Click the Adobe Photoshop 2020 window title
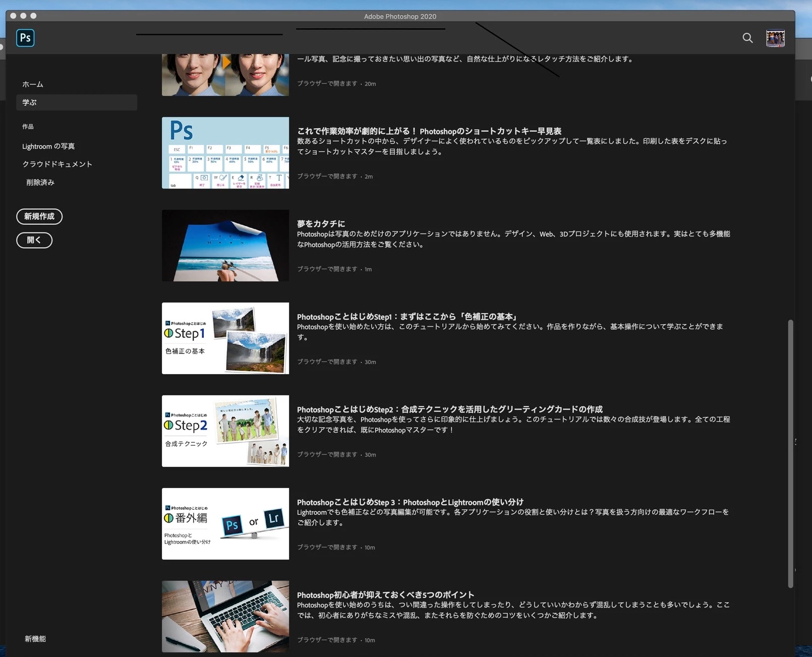The width and height of the screenshot is (812, 657). pyautogui.click(x=400, y=17)
